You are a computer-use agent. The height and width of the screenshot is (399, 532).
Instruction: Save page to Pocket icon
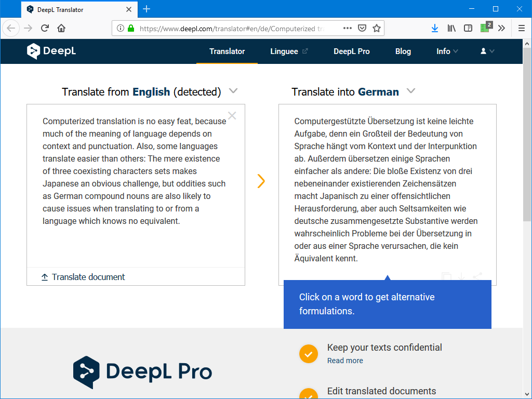tap(362, 28)
